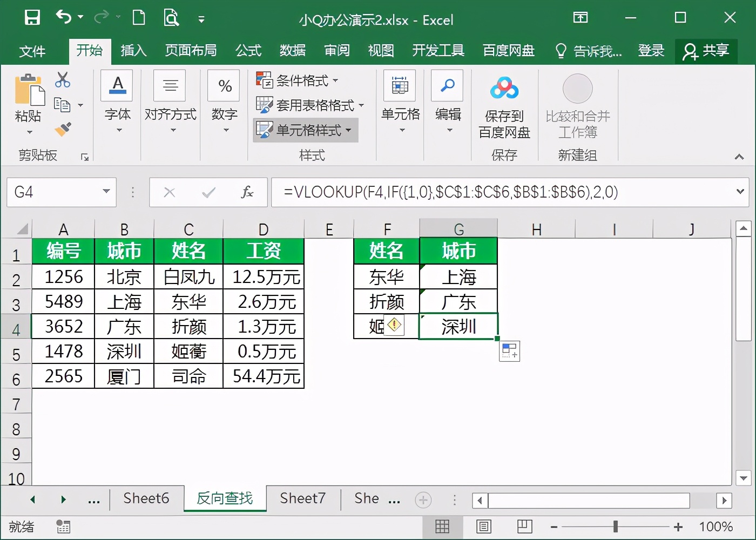Expand the 粘贴 options arrow
The height and width of the screenshot is (540, 756).
29,132
